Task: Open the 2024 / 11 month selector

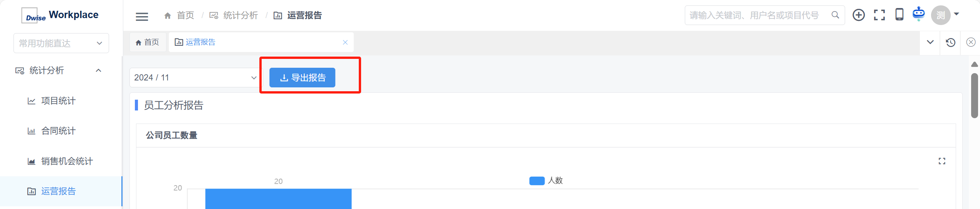Action: click(195, 78)
